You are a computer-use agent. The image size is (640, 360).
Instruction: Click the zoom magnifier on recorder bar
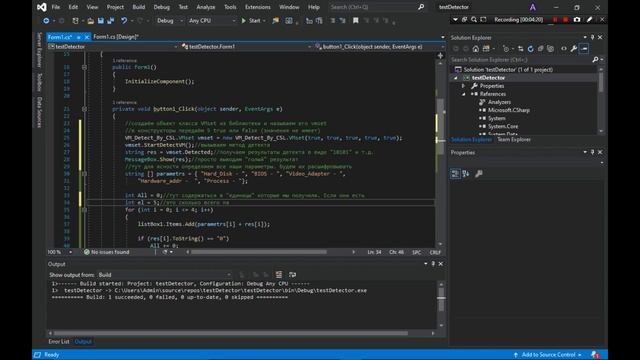tap(474, 20)
